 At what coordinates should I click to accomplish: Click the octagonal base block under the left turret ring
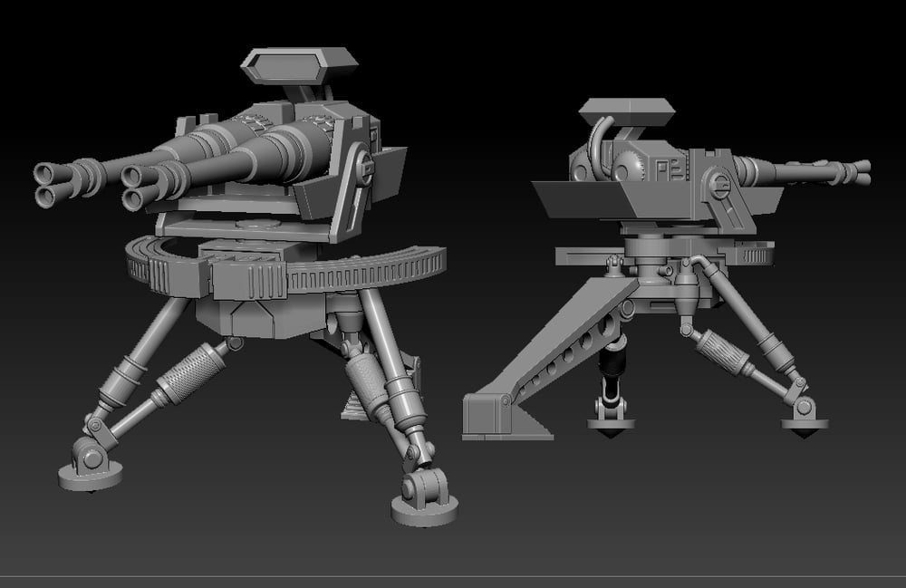[x=246, y=318]
